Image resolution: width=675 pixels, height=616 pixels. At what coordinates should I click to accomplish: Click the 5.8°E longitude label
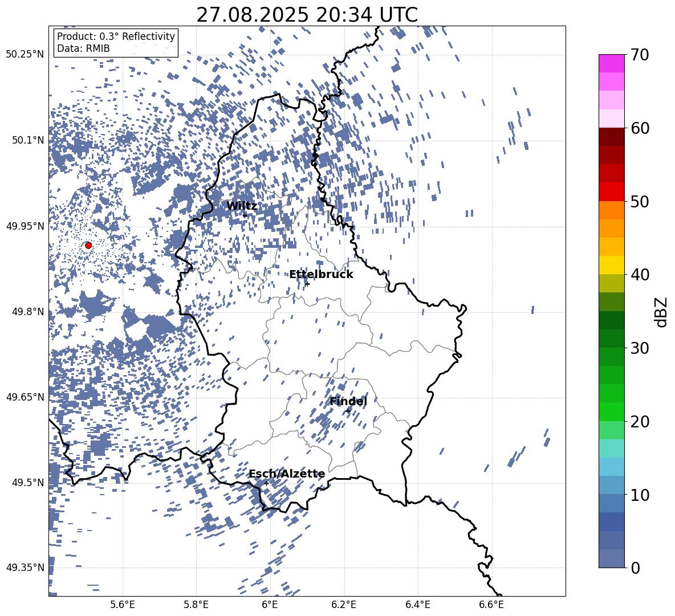196,605
